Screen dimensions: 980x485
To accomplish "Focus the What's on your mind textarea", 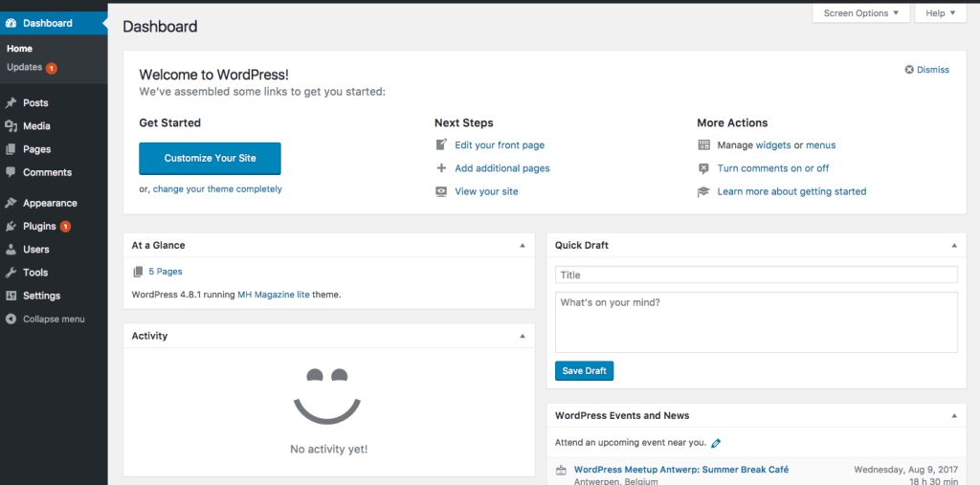I will [x=756, y=322].
